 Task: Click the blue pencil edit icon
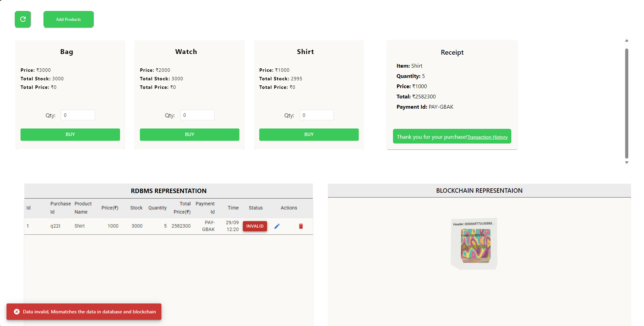tap(277, 226)
